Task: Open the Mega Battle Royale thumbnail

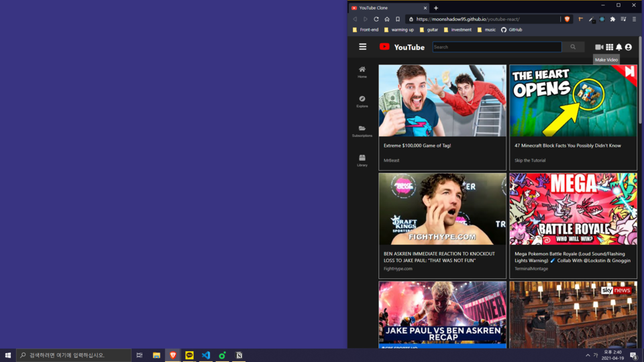Action: [x=573, y=208]
